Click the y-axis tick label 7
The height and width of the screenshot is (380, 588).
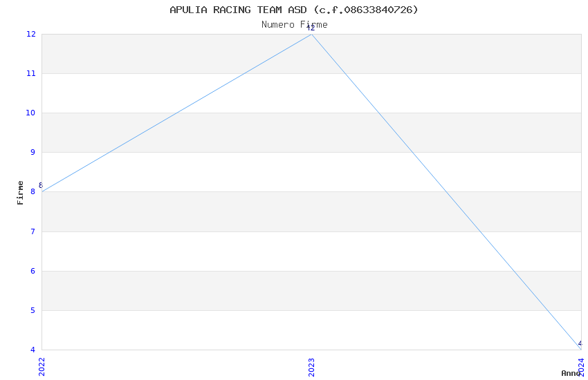pyautogui.click(x=33, y=231)
